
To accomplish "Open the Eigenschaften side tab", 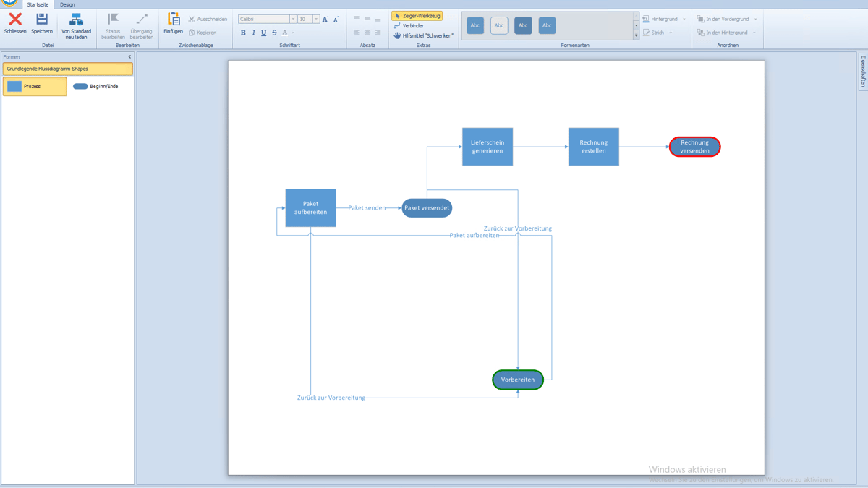I will pyautogui.click(x=863, y=72).
